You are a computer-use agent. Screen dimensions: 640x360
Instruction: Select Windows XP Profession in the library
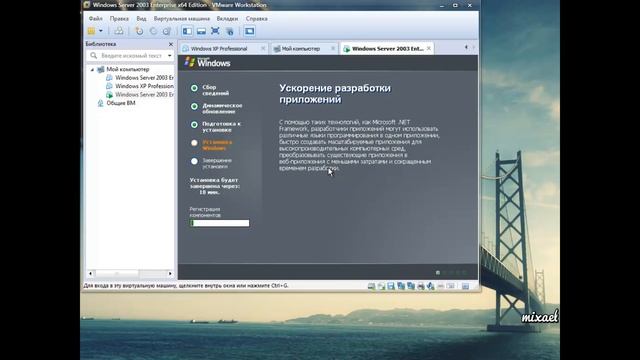[x=144, y=86]
